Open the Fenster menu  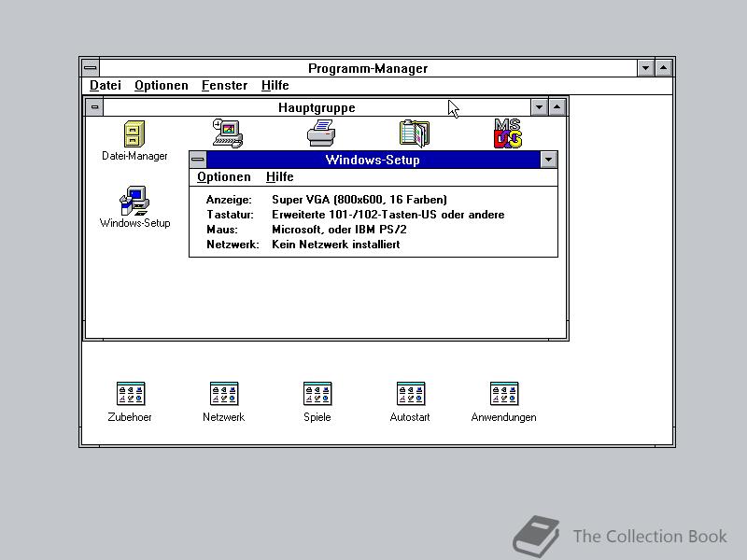pos(224,85)
